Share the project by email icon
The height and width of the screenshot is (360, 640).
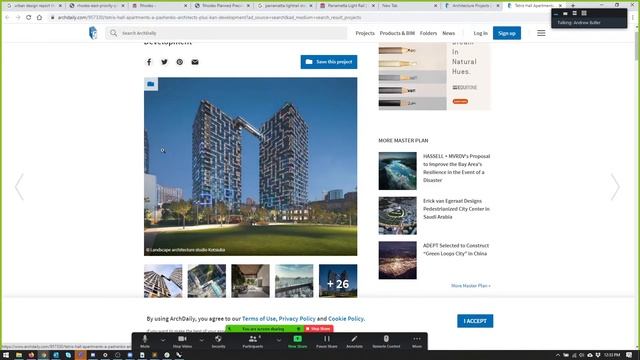click(195, 62)
